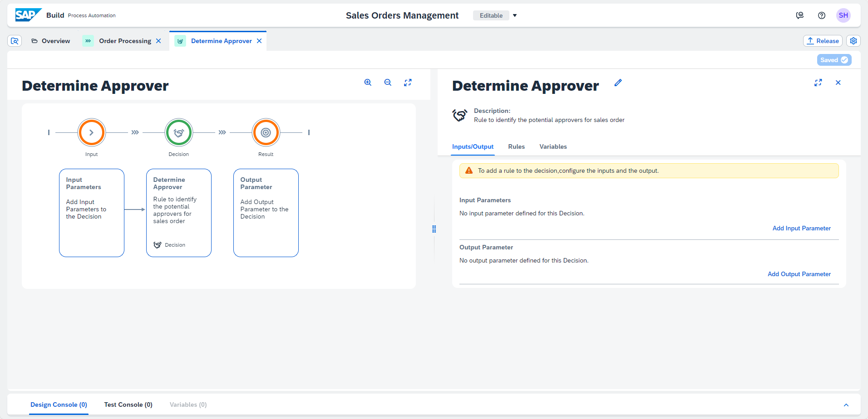Click the Determine Approver decision tab icon
Image resolution: width=868 pixels, height=419 pixels.
(180, 41)
